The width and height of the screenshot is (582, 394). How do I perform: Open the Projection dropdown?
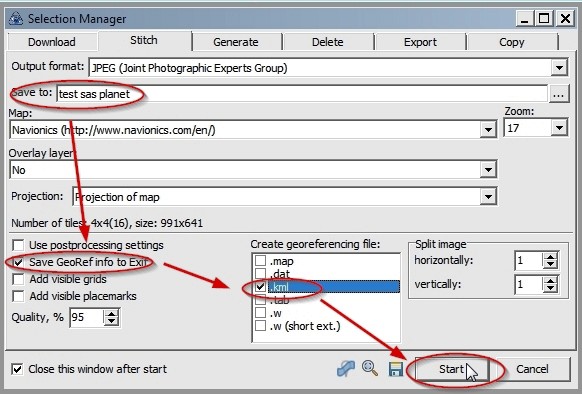488,197
